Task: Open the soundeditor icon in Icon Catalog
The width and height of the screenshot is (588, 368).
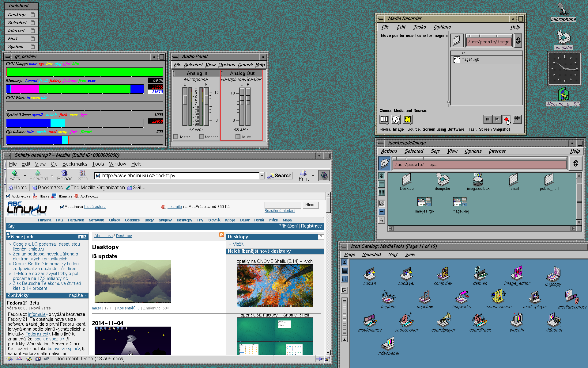Action: click(406, 320)
